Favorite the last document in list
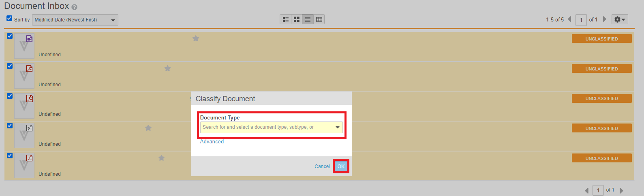The height and width of the screenshot is (196, 644). pos(161,158)
